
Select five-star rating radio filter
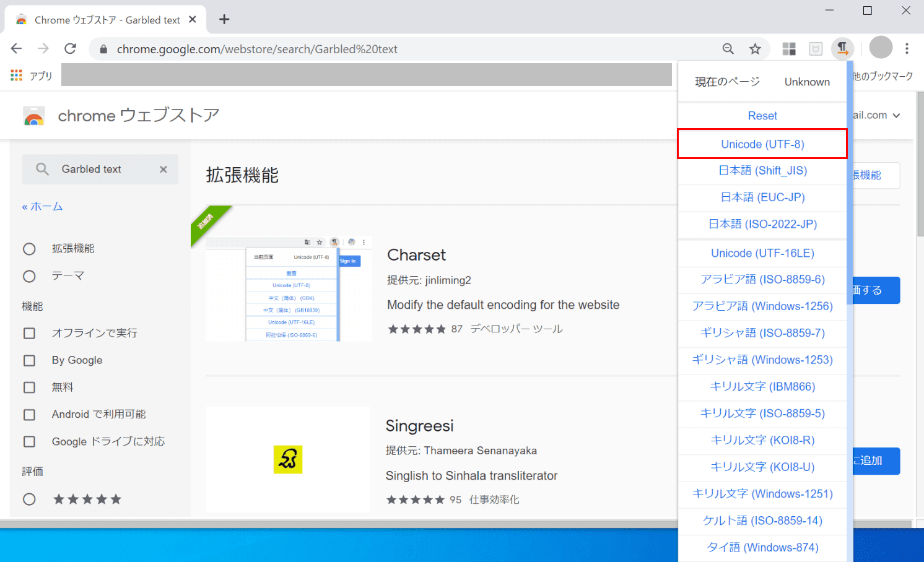point(29,499)
